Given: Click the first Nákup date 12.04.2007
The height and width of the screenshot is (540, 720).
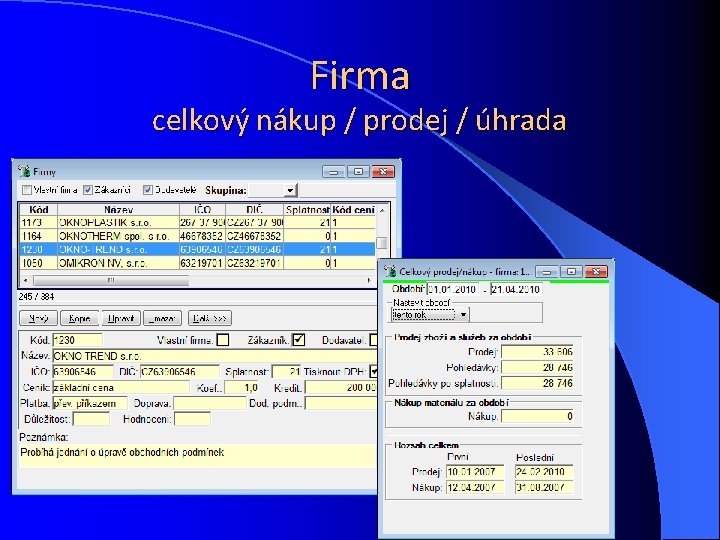Looking at the screenshot, I should pos(475,487).
